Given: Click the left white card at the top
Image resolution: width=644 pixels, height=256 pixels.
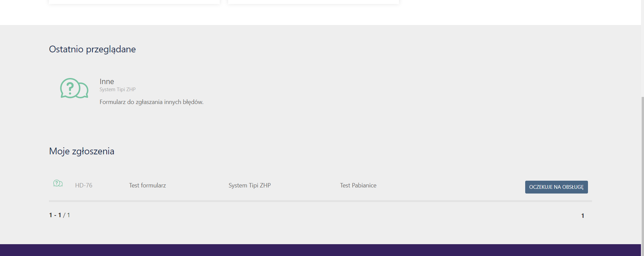Looking at the screenshot, I should [134, 2].
